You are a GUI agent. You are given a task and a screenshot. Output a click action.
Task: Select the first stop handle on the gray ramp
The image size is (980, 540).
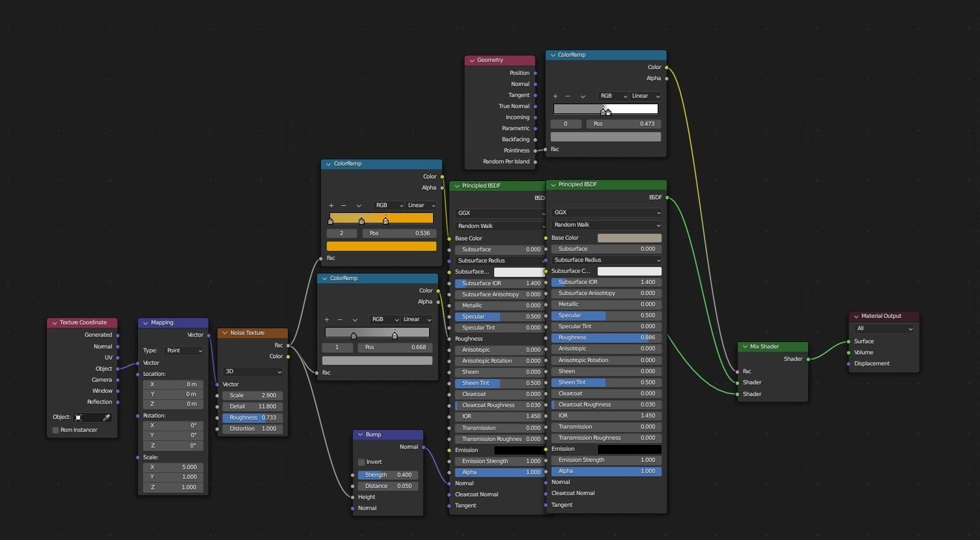click(x=354, y=335)
